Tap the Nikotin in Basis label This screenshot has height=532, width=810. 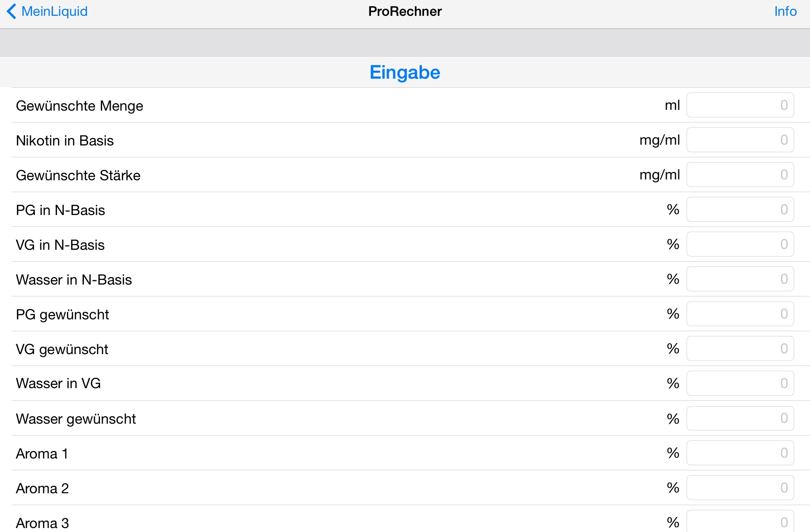coord(65,141)
